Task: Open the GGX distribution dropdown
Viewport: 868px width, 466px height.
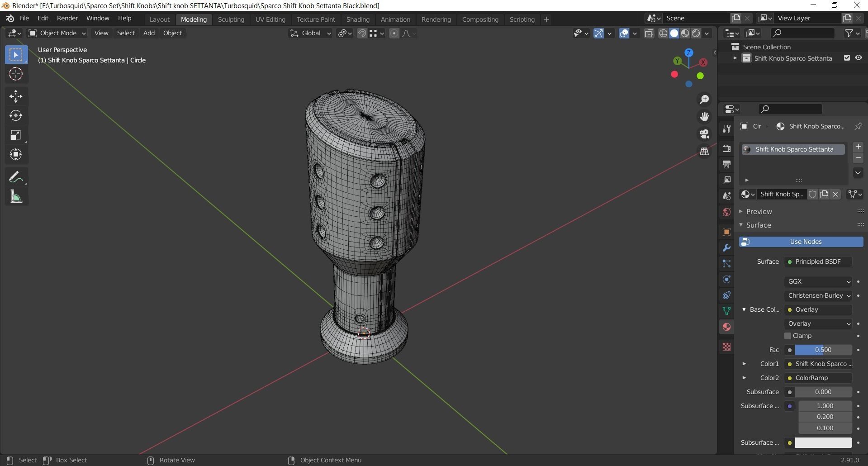Action: click(x=818, y=281)
